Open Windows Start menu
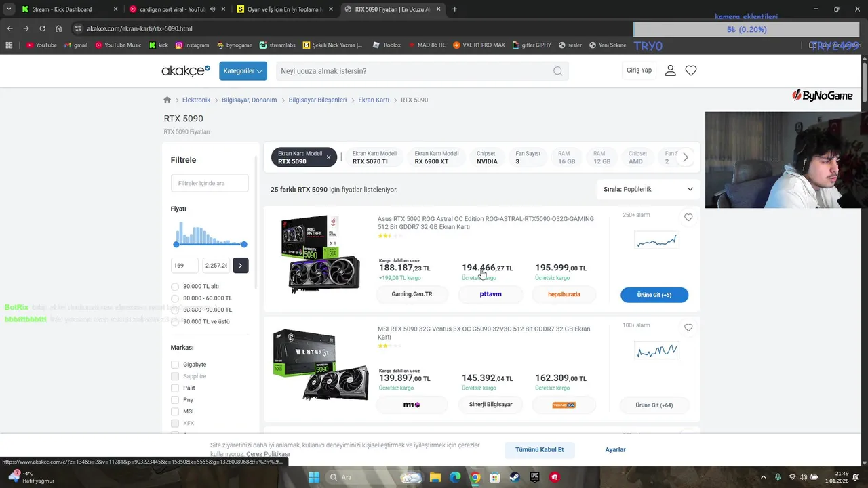Viewport: 868px width, 488px height. click(313, 477)
